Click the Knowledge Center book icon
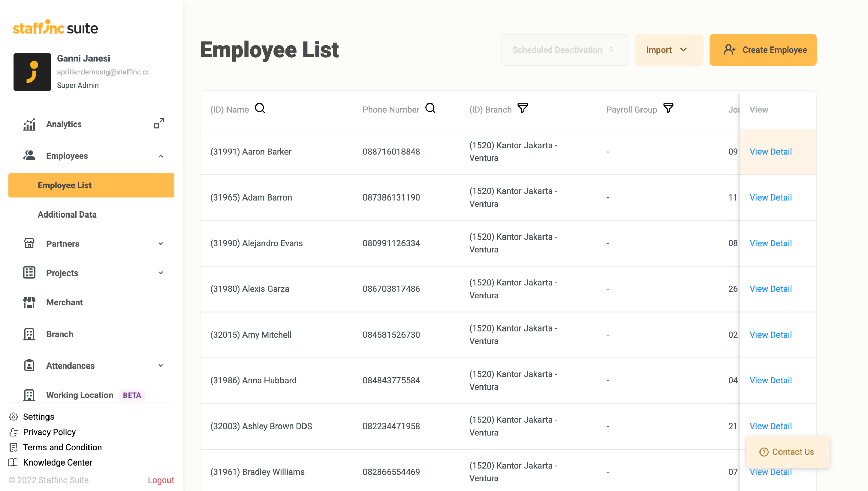Screen dimensions: 868x491 pos(14,462)
